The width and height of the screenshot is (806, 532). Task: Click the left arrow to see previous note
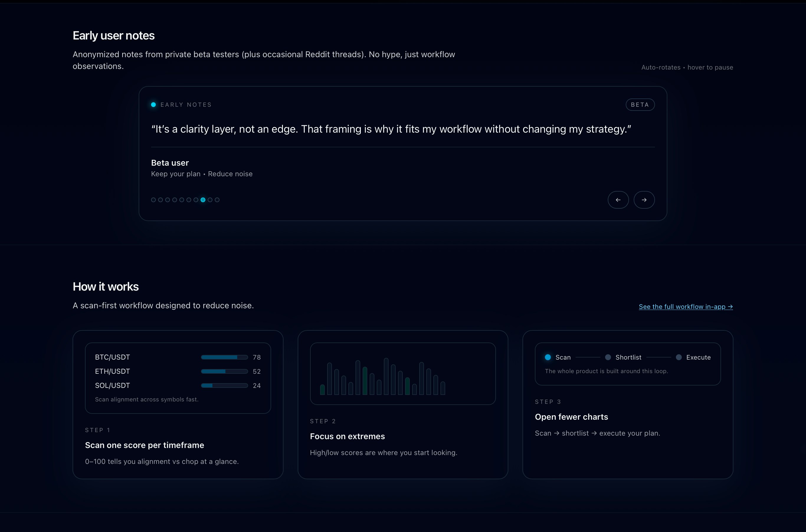(x=618, y=200)
